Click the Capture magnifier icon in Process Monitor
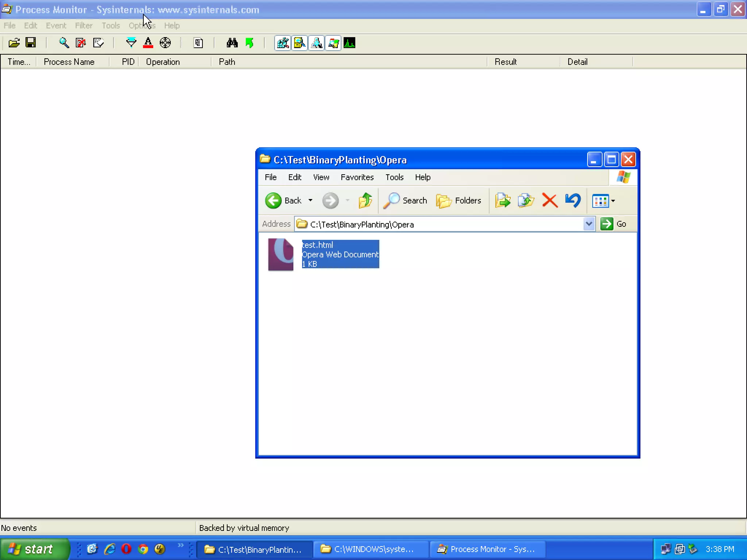The image size is (747, 560). tap(64, 43)
